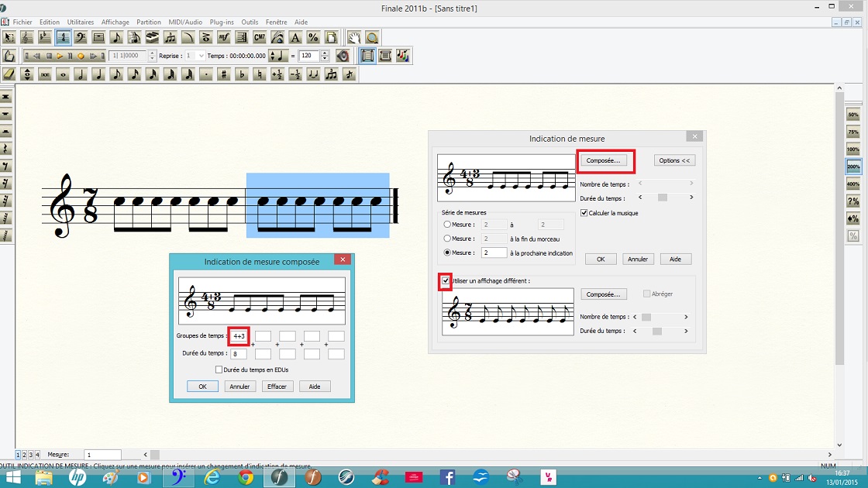Click the 'Groupes de temps' 4+3 field
This screenshot has height=488, width=868.
tap(239, 336)
